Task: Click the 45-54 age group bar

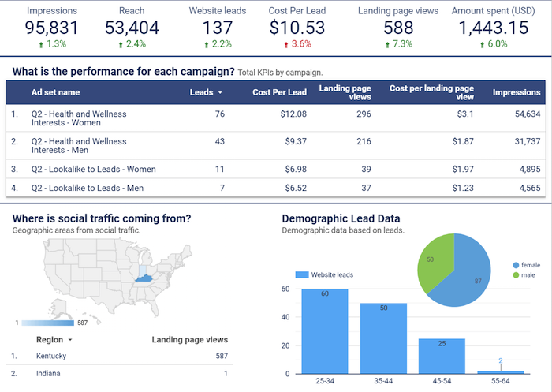Action: click(x=442, y=356)
